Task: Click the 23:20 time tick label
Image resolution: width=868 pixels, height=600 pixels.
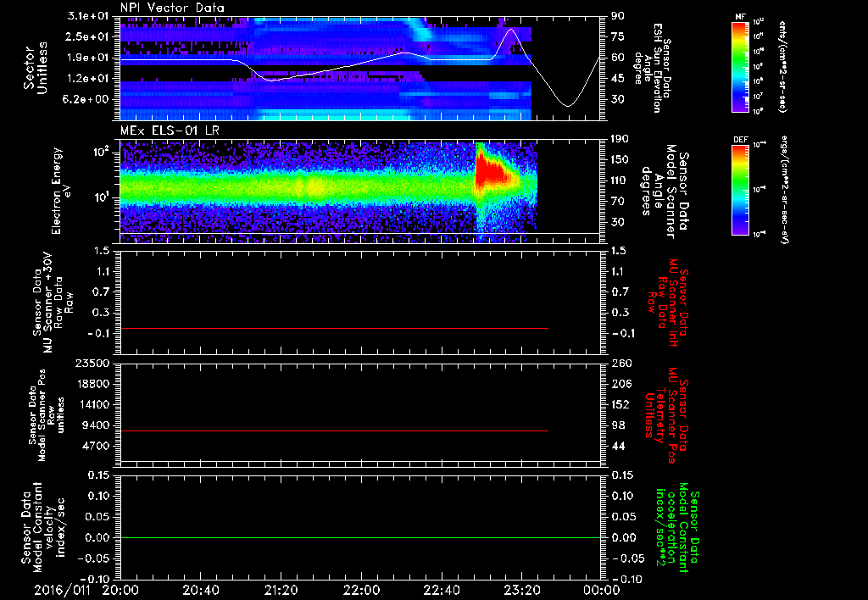Action: pos(522,590)
